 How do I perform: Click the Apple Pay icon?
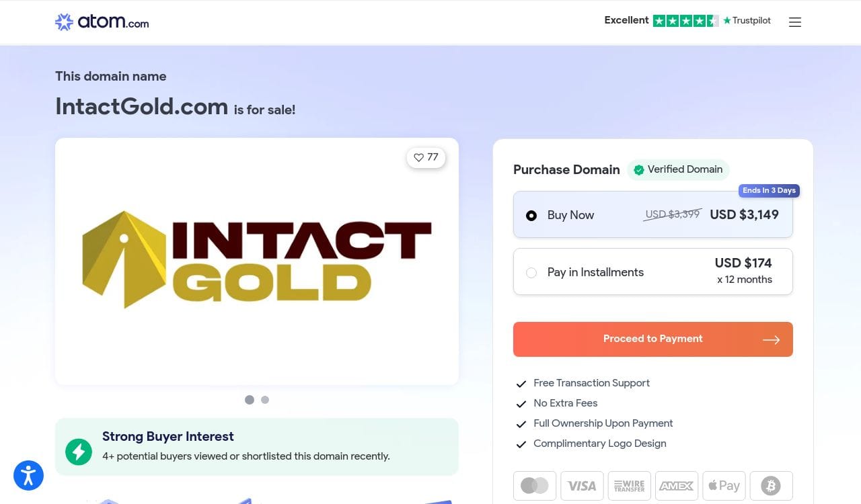click(724, 485)
